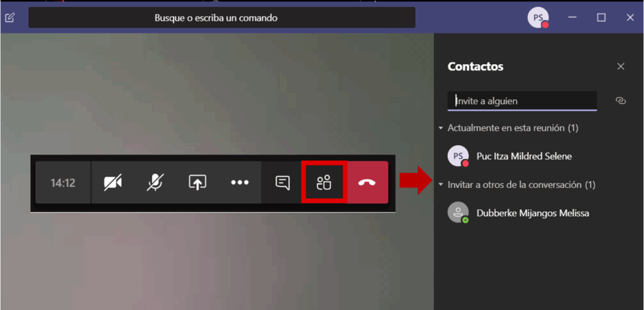Screen dimensions: 644x310
Task: Maximize the Teams window
Action: (x=601, y=18)
